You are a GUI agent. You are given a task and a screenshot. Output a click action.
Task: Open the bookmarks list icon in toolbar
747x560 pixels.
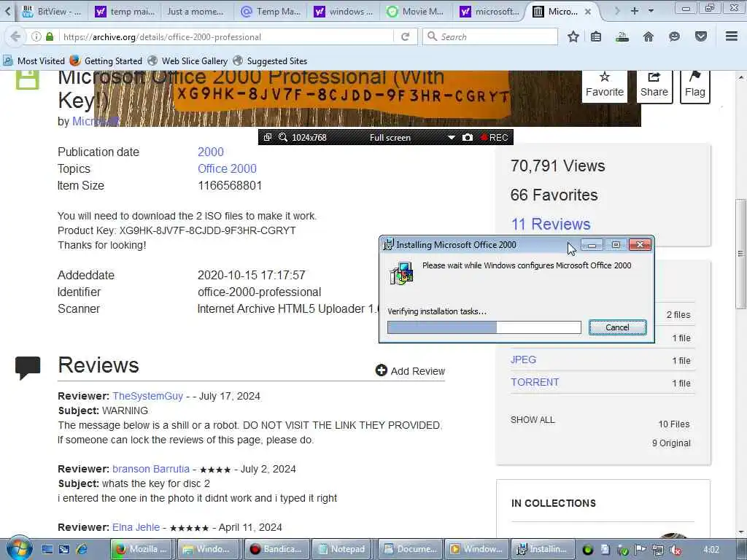tap(596, 36)
